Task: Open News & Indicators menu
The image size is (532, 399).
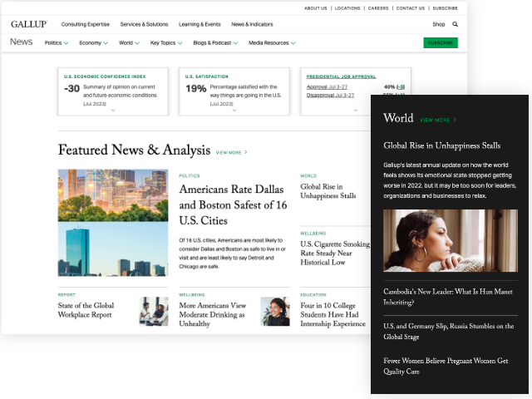Action: coord(252,24)
